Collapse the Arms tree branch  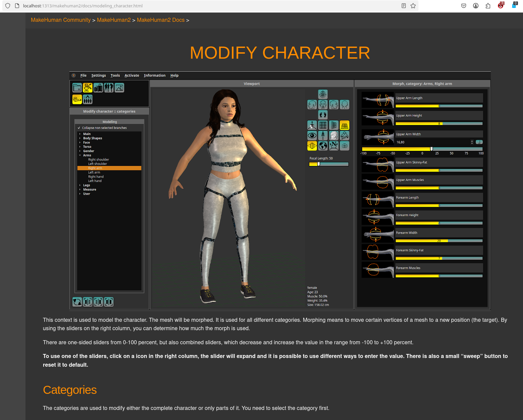point(80,156)
